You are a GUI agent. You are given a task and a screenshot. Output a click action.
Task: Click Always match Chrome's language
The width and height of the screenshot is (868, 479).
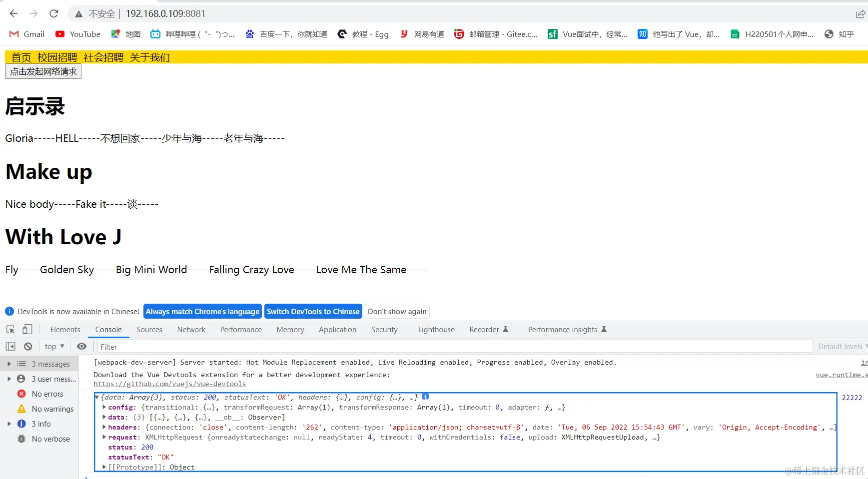coord(202,311)
